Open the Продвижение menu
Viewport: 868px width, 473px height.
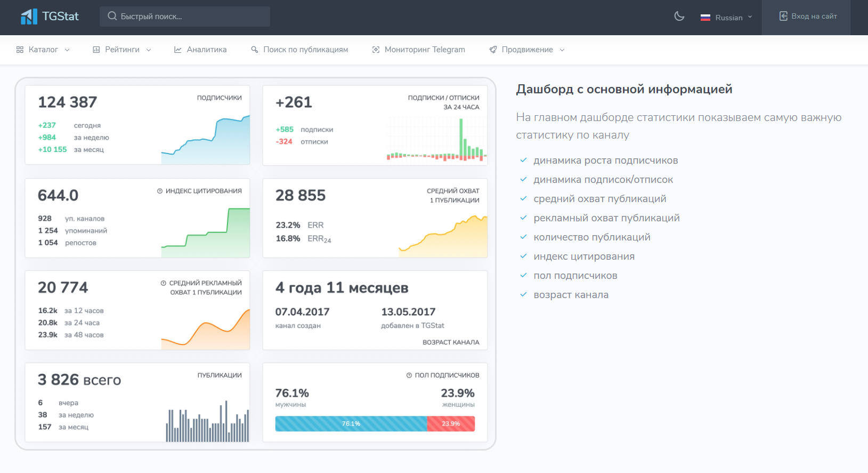pos(527,50)
